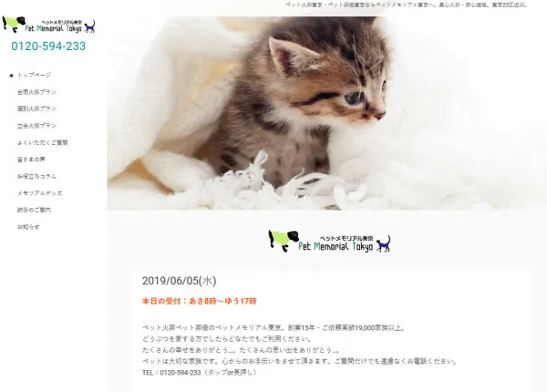547x392 pixels.
Task: Open よくいただくご質問 FAQ page
Action: point(43,142)
